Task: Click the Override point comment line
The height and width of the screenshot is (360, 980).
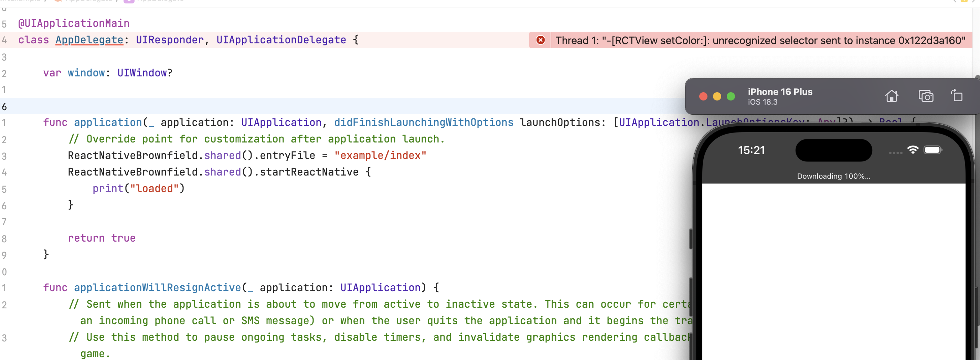Action: 256,139
